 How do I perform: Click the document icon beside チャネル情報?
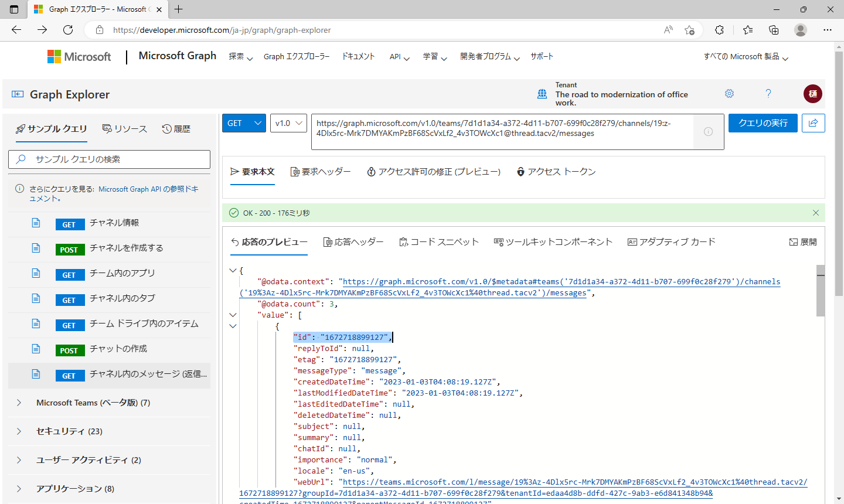click(36, 223)
